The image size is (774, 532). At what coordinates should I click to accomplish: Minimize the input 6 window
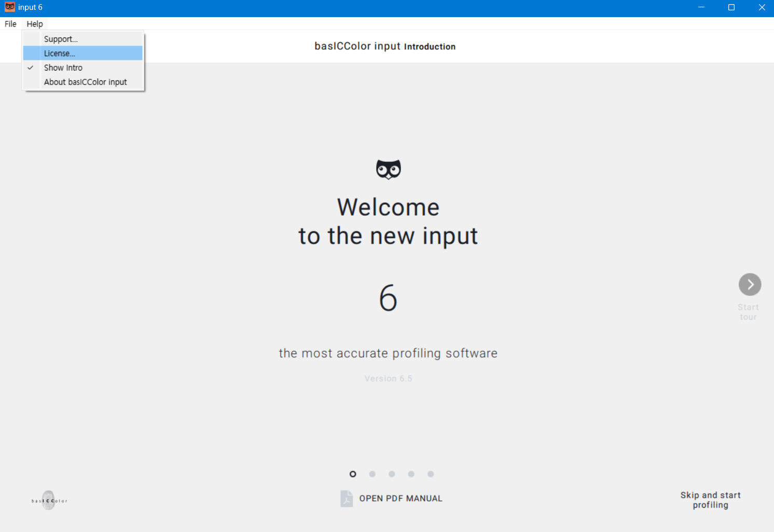701,7
